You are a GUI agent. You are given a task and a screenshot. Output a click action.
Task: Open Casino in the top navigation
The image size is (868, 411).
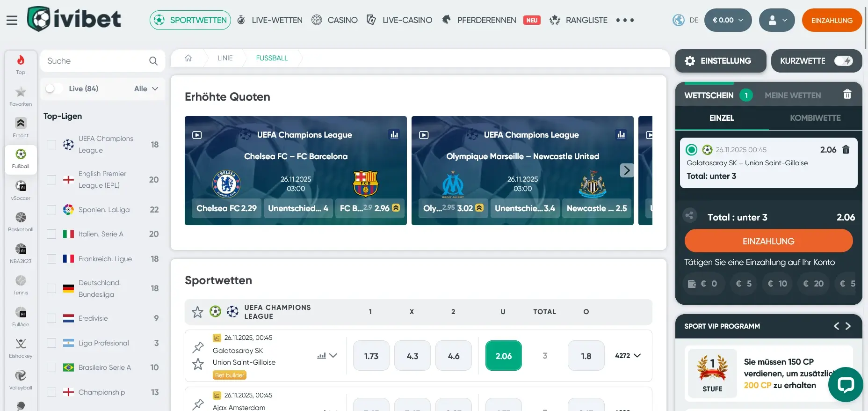334,20
